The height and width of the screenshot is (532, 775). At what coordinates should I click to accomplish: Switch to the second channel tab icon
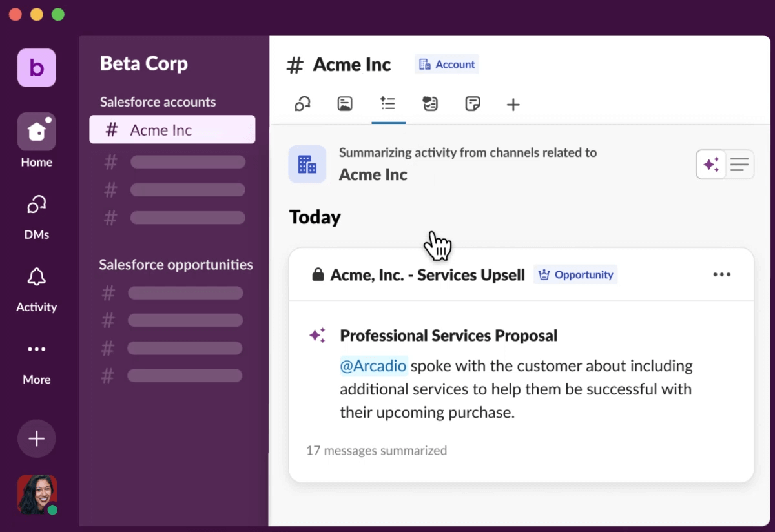click(345, 104)
